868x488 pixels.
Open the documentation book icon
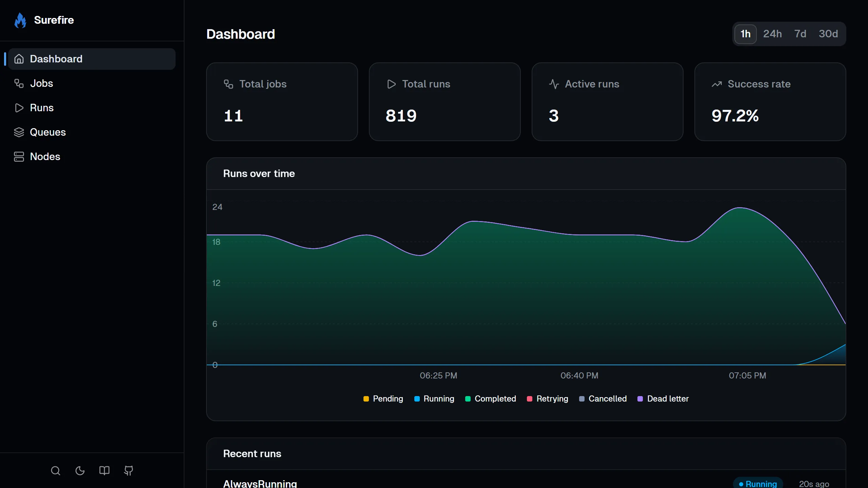pos(104,471)
